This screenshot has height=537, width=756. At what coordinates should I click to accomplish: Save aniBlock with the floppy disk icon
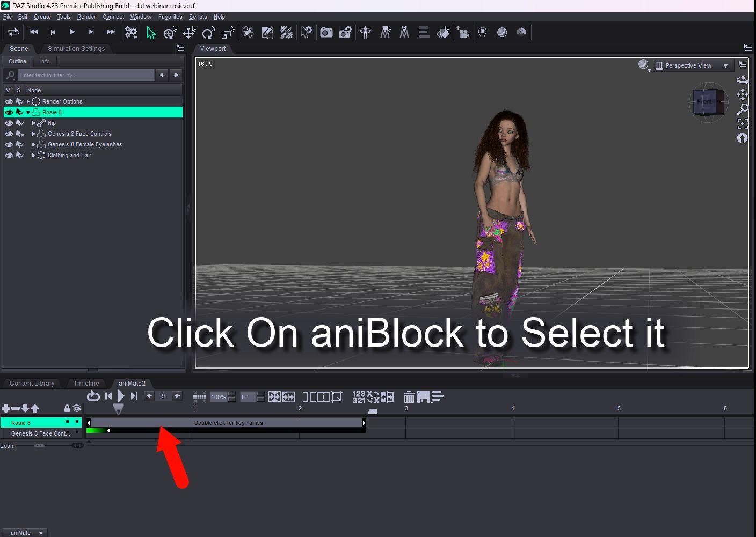423,397
